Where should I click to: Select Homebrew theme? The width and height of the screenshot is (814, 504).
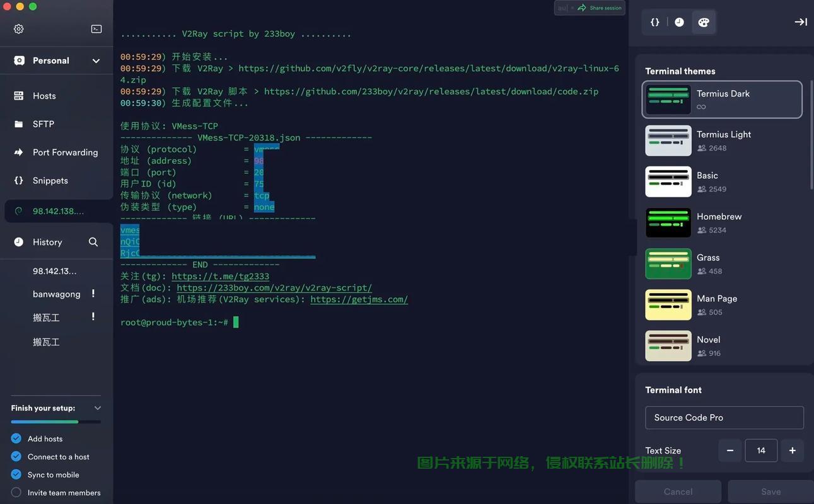[722, 222]
